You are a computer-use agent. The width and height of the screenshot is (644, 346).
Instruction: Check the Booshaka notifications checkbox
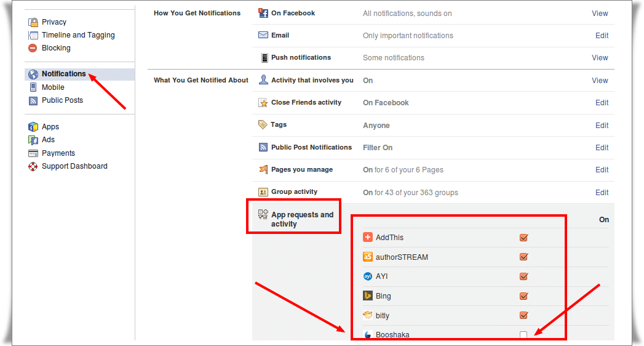click(523, 335)
